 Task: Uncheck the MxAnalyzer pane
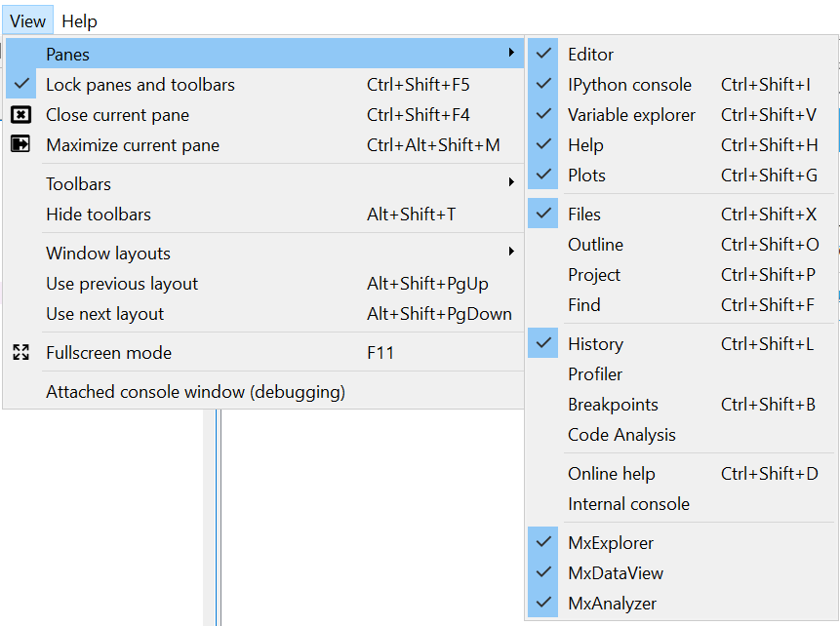tap(544, 604)
